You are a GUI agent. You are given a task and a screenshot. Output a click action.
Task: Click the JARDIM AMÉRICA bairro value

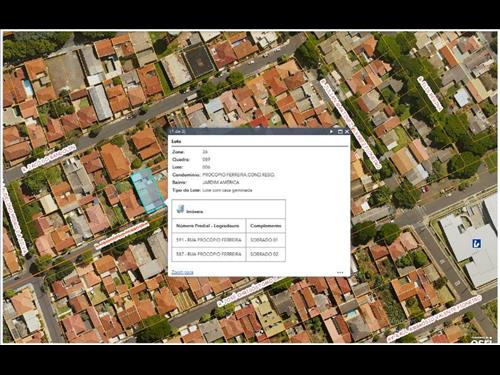[x=221, y=182]
